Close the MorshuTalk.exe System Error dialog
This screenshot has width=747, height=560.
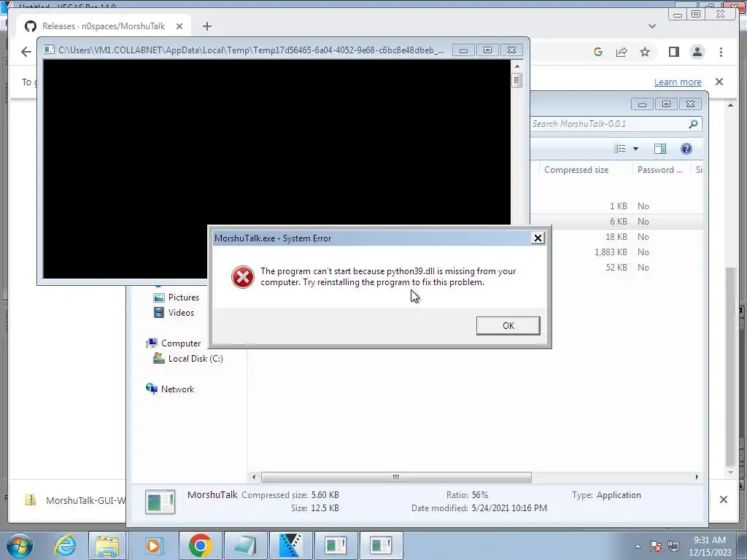(538, 238)
